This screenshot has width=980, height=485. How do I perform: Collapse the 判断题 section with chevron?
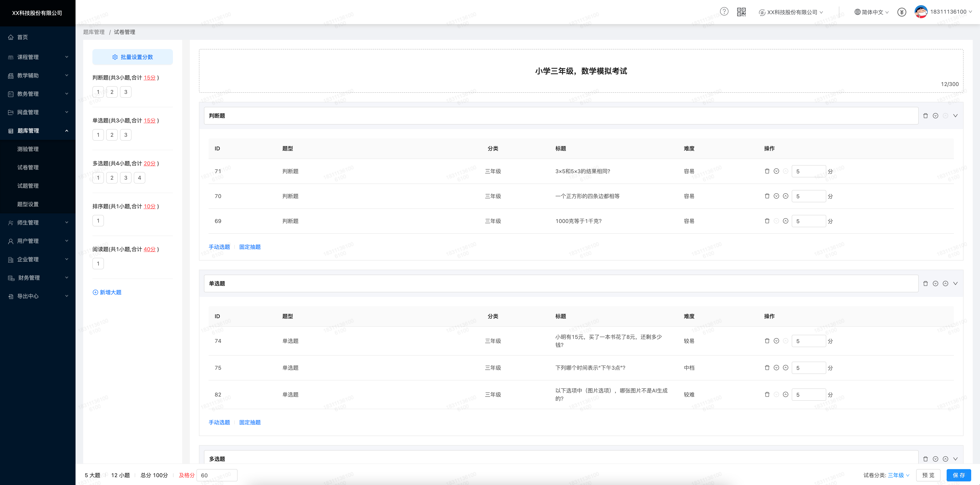pos(955,116)
